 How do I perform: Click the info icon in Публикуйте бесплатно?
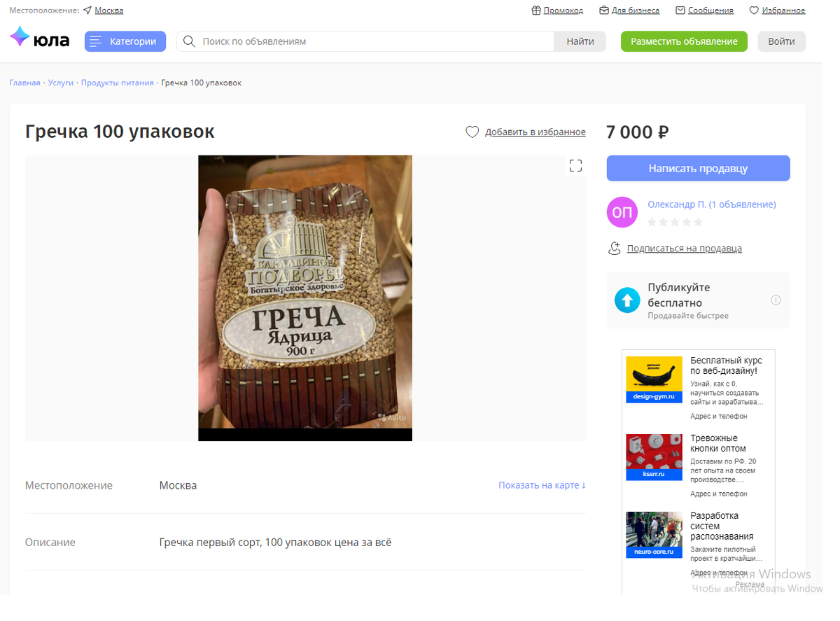[x=776, y=300]
